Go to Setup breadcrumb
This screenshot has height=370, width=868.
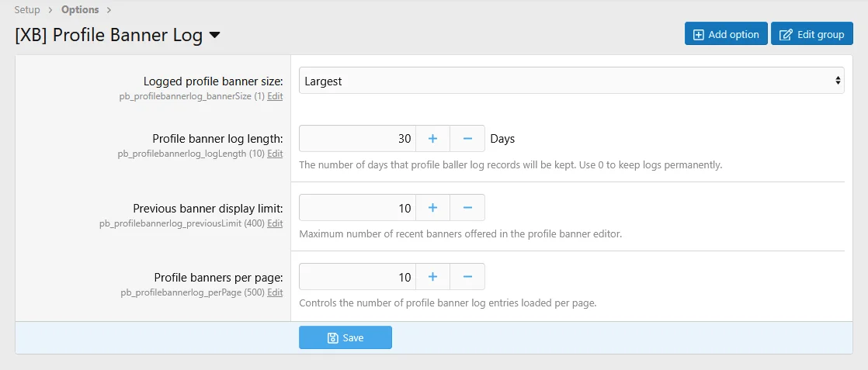[x=27, y=9]
